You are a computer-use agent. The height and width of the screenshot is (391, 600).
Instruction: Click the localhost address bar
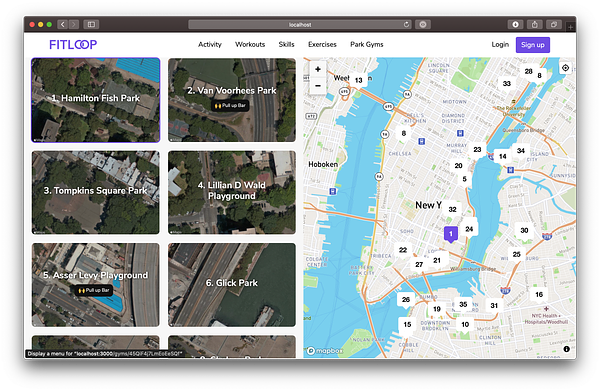click(300, 24)
